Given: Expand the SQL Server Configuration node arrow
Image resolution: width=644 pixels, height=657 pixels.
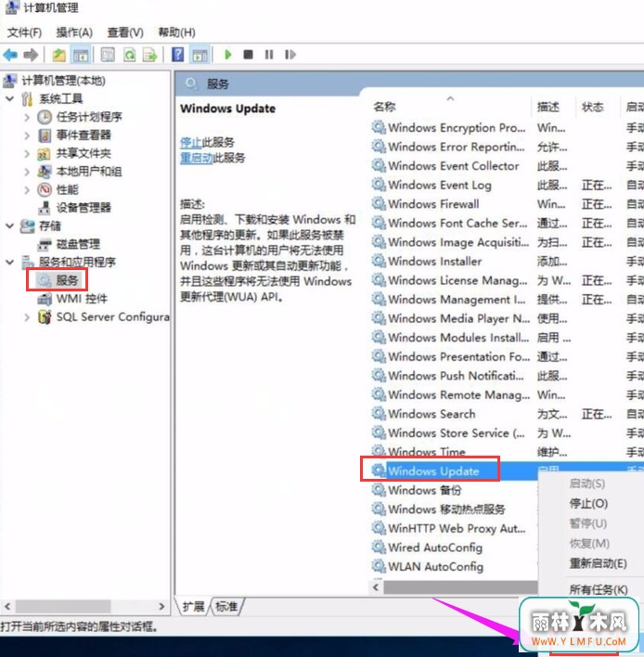Looking at the screenshot, I should point(27,317).
